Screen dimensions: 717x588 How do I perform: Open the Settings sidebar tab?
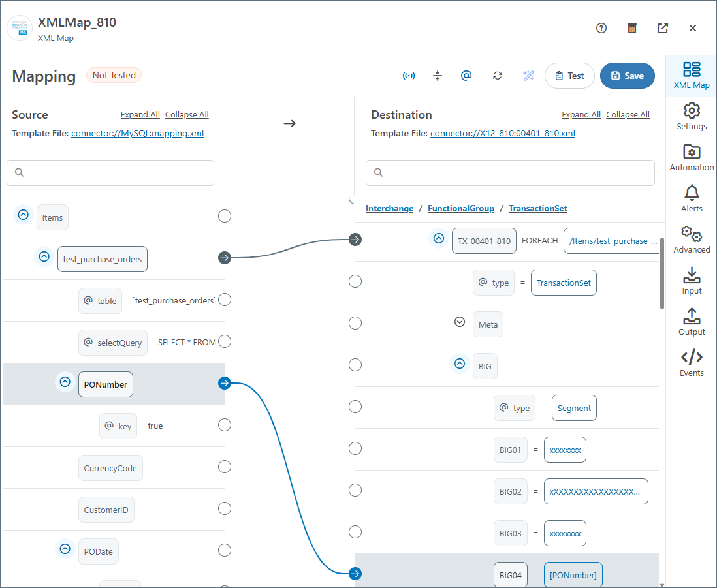692,117
